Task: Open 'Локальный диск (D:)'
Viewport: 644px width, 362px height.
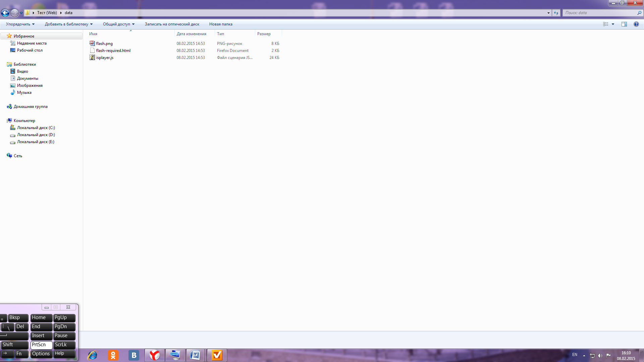Action: 36,135
